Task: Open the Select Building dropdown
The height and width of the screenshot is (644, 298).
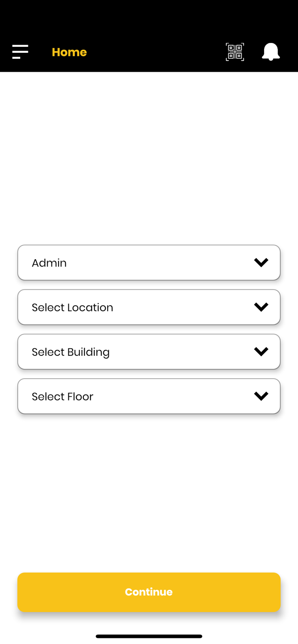Action: coord(149,351)
